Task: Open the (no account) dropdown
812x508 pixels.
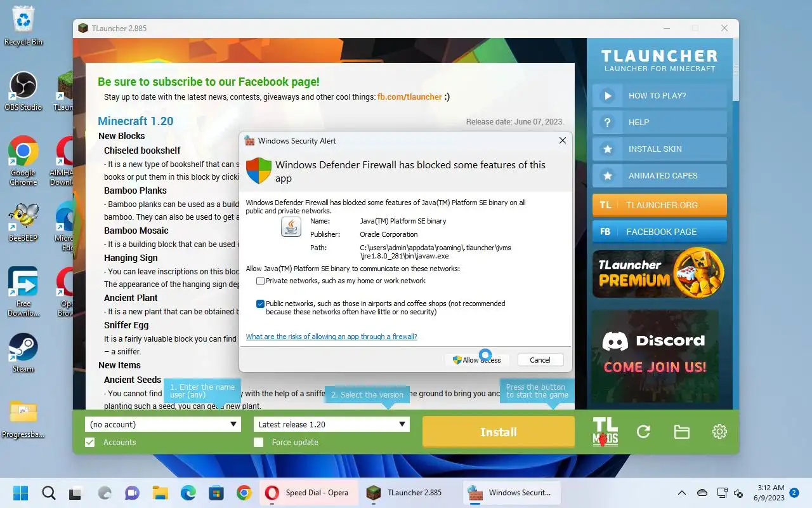Action: (x=163, y=424)
